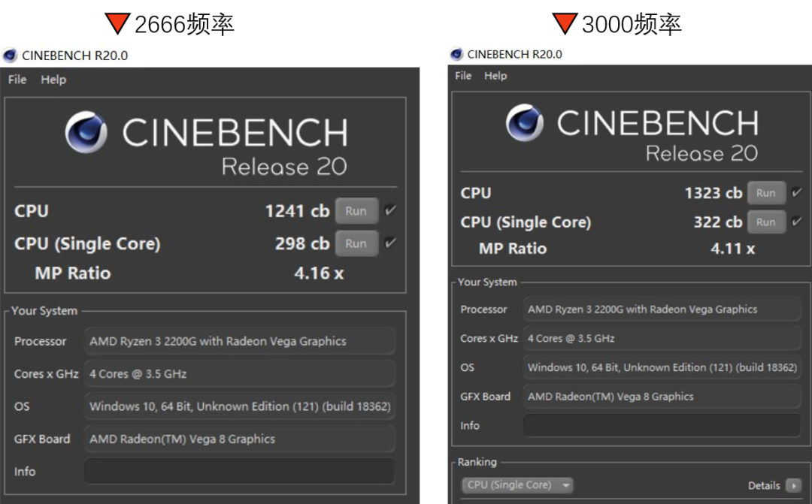Viewport: 812px width, 504px height.
Task: Click Cinebench title bar icon in 2666 window
Action: pos(10,56)
